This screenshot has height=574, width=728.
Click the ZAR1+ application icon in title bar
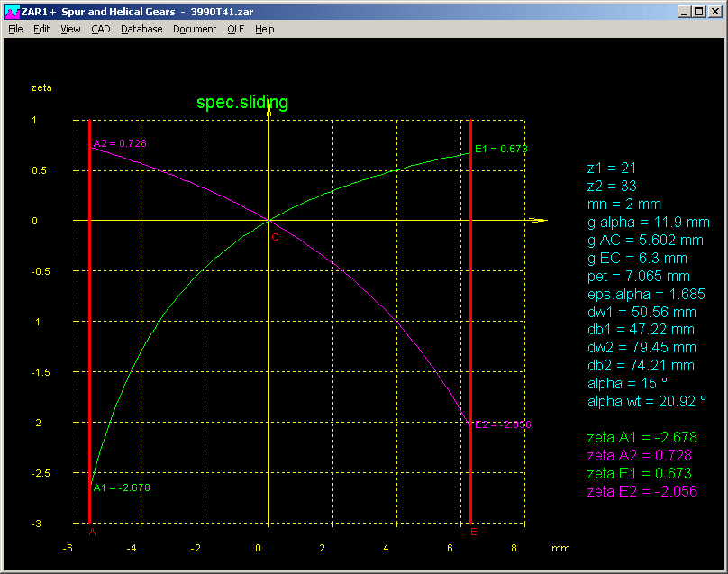12,11
